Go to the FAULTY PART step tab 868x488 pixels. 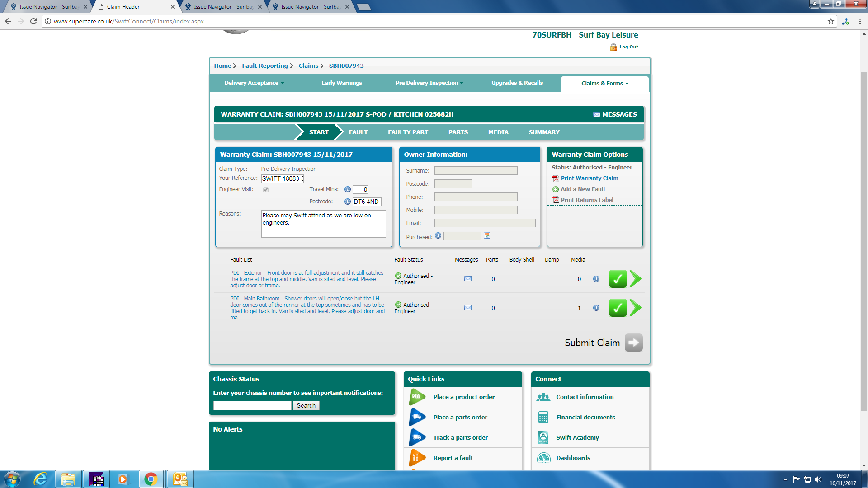(408, 132)
